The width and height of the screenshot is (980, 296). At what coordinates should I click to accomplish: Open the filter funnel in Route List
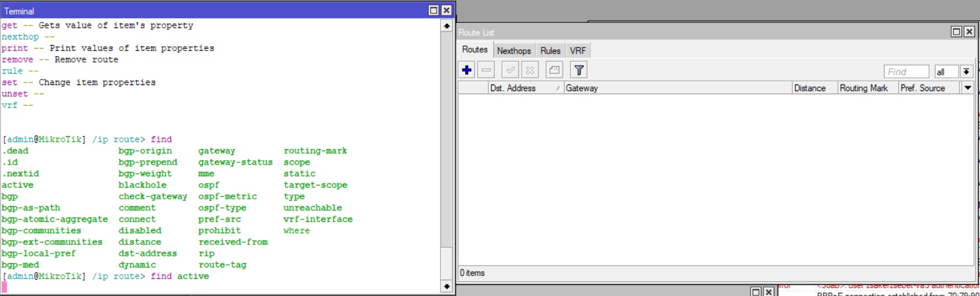point(579,71)
